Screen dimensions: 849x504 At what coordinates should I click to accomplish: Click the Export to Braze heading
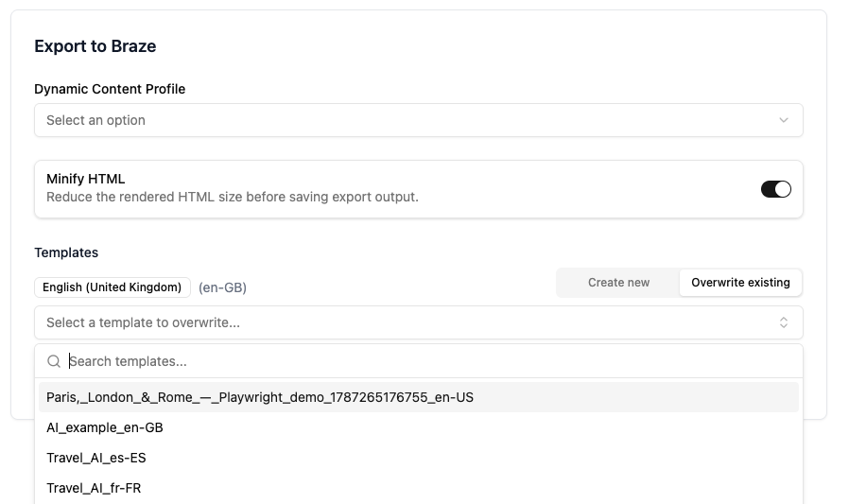click(95, 46)
